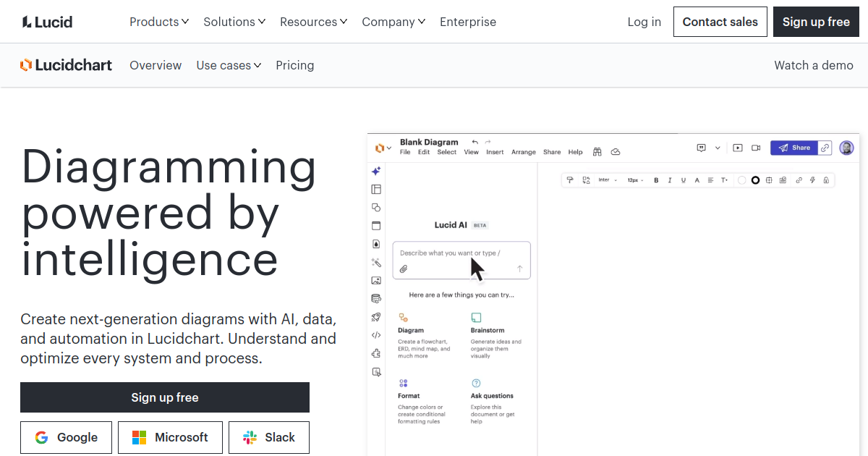
Task: Click the lock icon in formatting toolbar
Action: pos(826,180)
